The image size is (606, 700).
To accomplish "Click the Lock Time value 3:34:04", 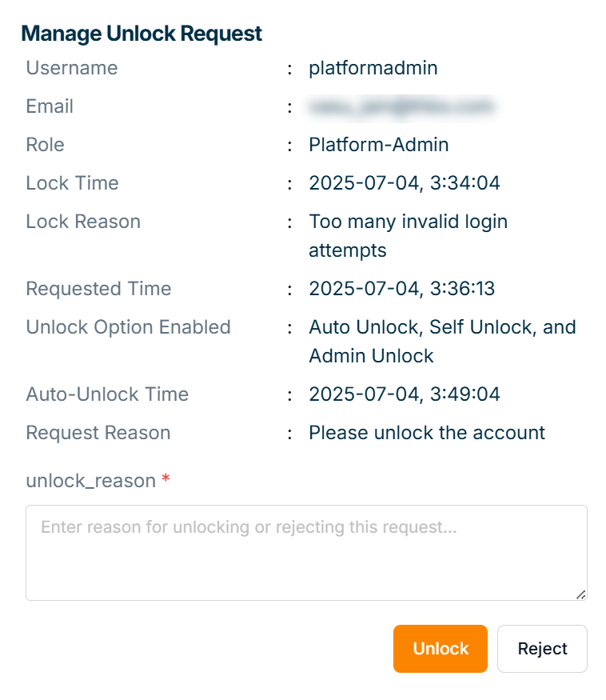I will click(405, 183).
